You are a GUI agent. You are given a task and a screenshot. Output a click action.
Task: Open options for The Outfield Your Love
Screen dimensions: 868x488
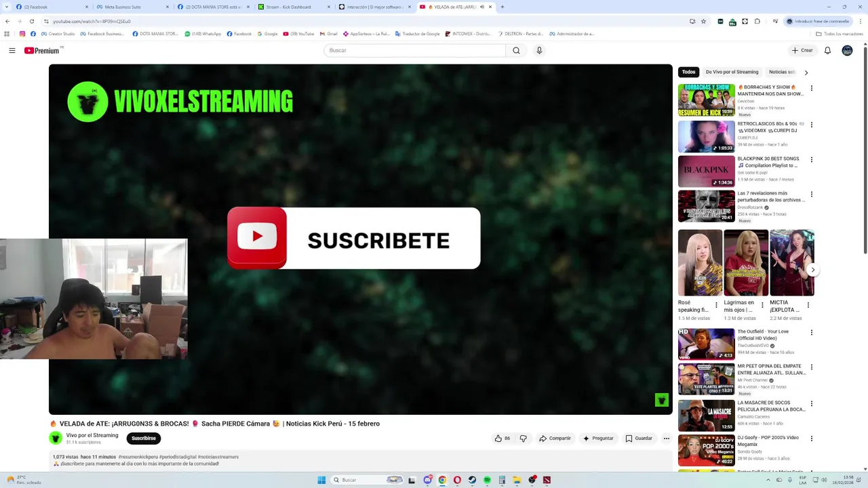click(811, 333)
